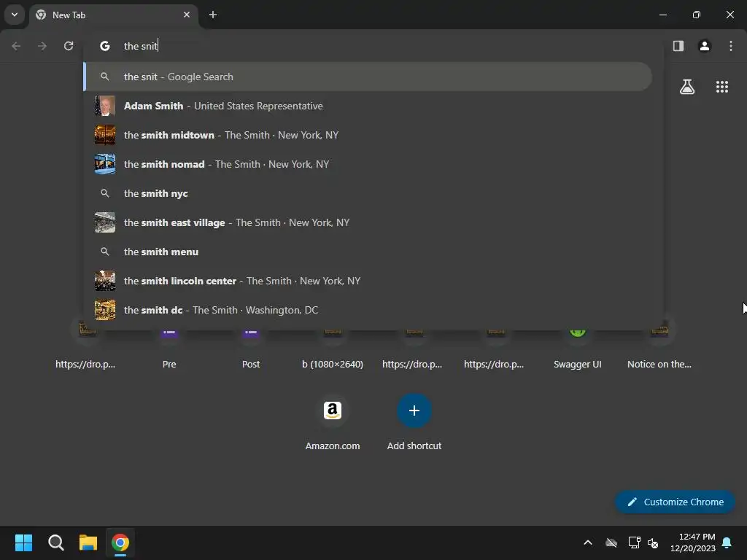Click the muted volume tray icon
747x560 pixels.
[653, 542]
